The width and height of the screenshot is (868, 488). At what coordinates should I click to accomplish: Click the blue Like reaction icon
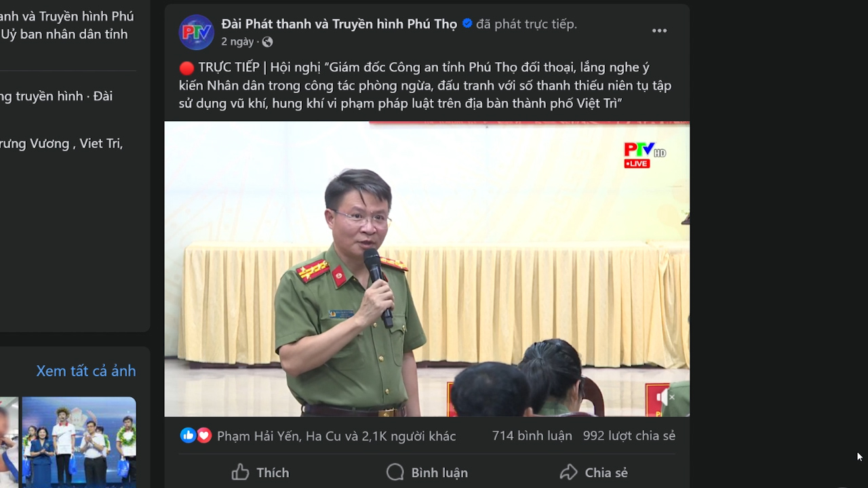pyautogui.click(x=188, y=436)
